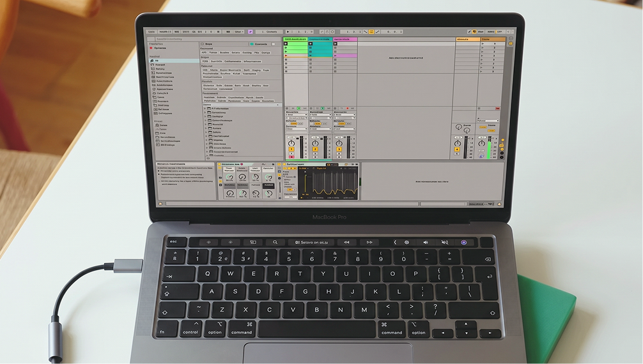The width and height of the screenshot is (643, 364).
Task: Select the pink track header
Action: pos(345,39)
